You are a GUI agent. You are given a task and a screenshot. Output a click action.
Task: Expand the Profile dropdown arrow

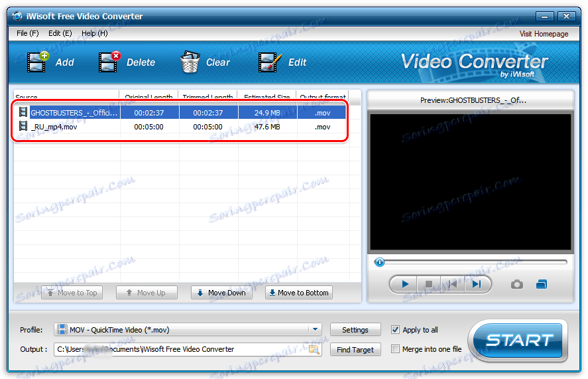[x=316, y=330]
